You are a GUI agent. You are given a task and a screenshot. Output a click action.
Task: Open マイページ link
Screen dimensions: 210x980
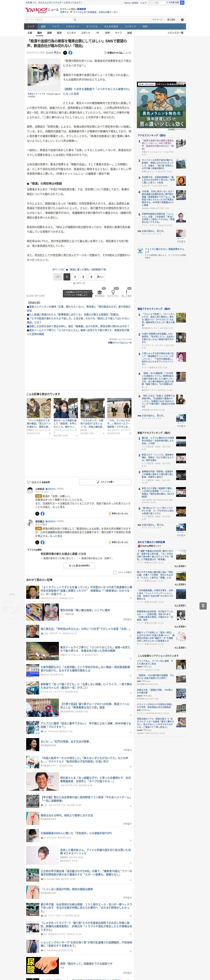(x=157, y=19)
